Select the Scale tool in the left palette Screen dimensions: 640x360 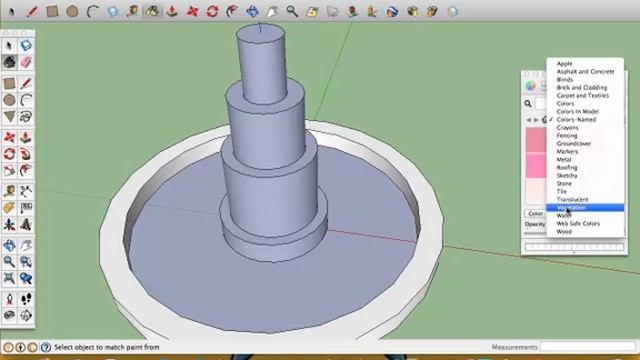coord(9,171)
